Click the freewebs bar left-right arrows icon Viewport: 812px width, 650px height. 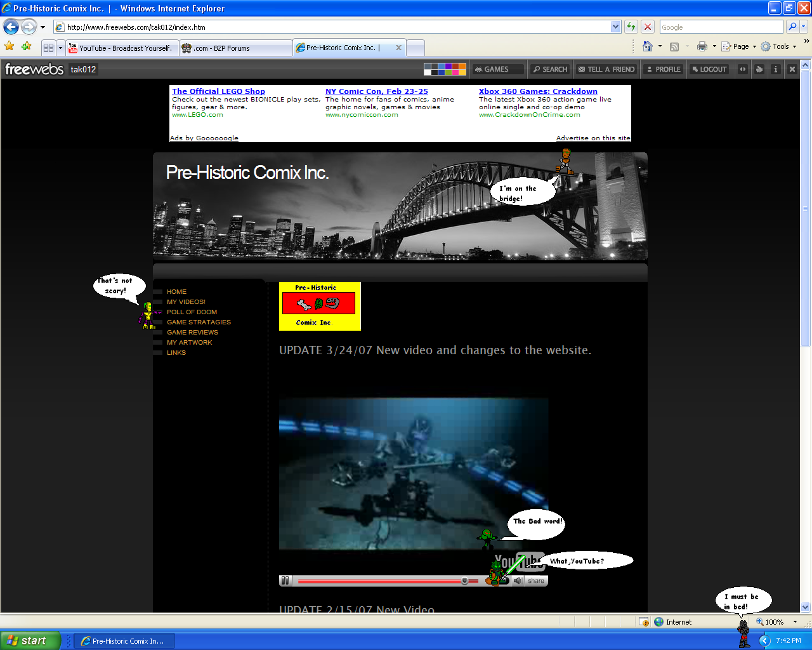(x=743, y=69)
